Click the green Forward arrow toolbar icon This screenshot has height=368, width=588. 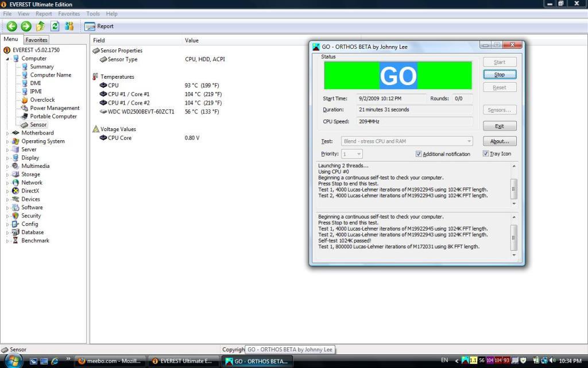26,26
